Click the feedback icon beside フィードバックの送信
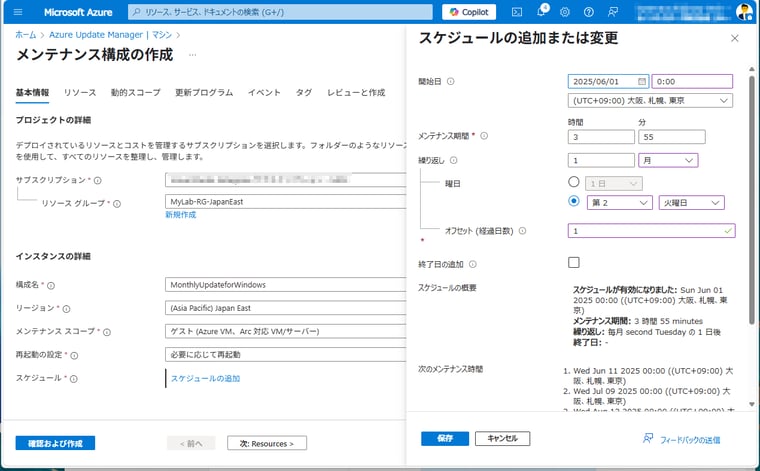The height and width of the screenshot is (471, 760). pyautogui.click(x=648, y=438)
